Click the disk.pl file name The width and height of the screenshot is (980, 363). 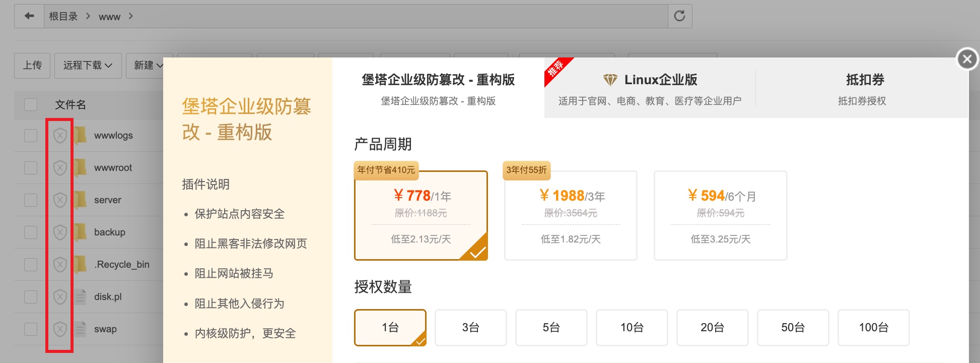(x=108, y=296)
